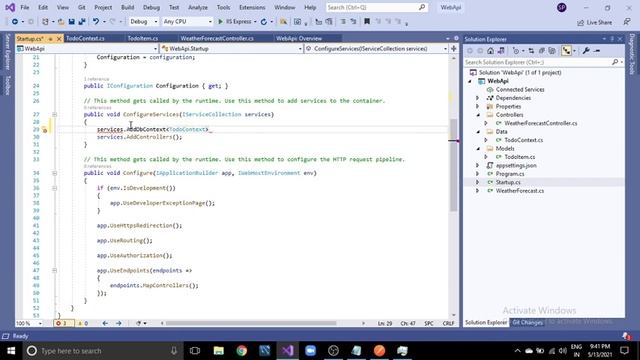The image size is (640, 360).
Task: Click the Send Feedback icon by Live Share
Action: 627,22
